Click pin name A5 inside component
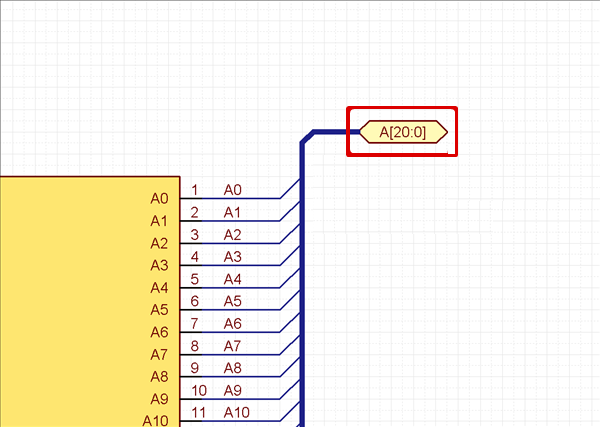 tap(159, 310)
